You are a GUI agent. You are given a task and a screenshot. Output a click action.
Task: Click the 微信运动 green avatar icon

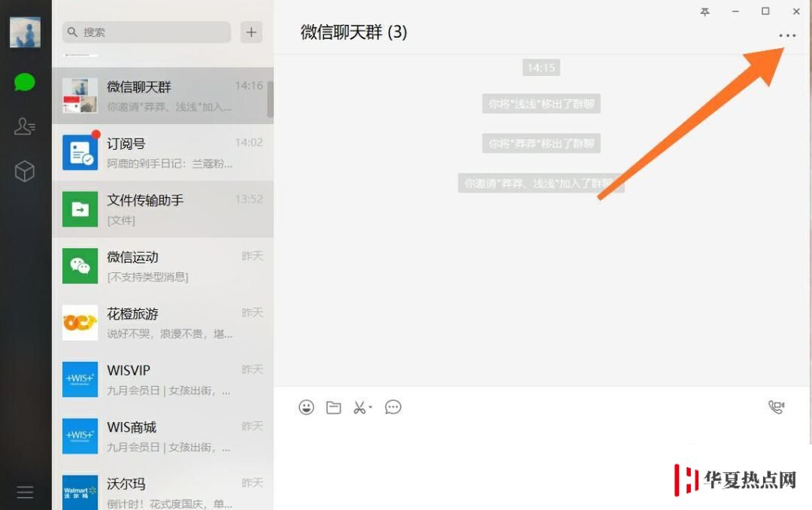pyautogui.click(x=80, y=266)
